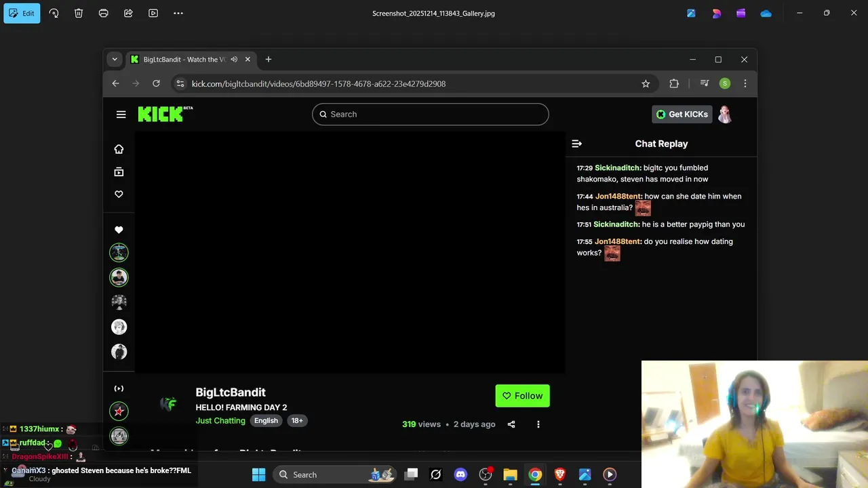Click the black video player area
868x488 pixels.
coord(350,251)
